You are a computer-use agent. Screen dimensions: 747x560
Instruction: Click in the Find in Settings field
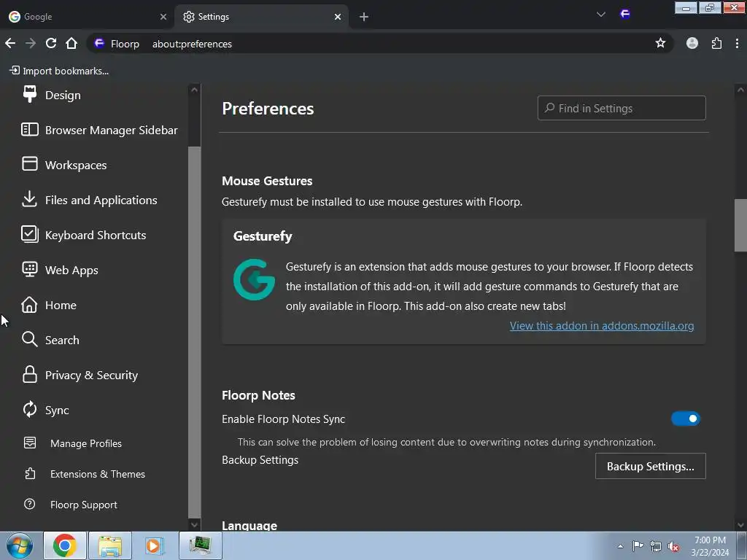tap(622, 108)
